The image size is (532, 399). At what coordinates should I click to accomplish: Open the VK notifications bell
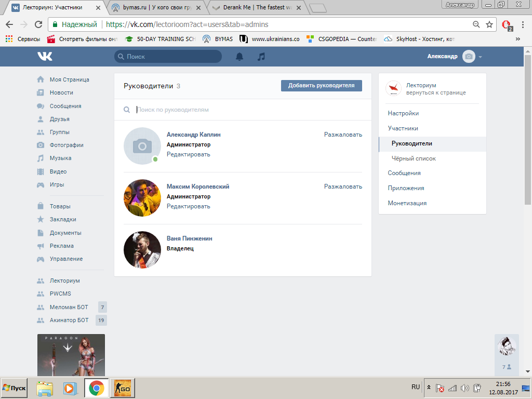tap(240, 57)
